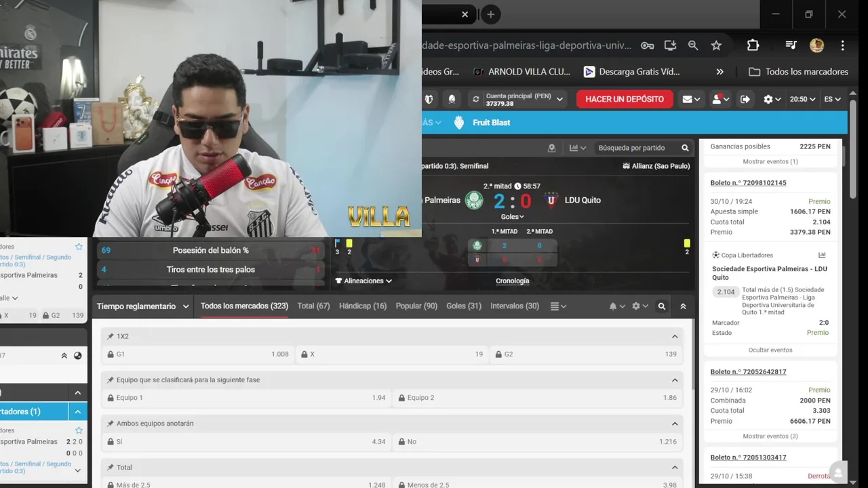
Task: Select the Total (67) tab
Action: point(314,306)
